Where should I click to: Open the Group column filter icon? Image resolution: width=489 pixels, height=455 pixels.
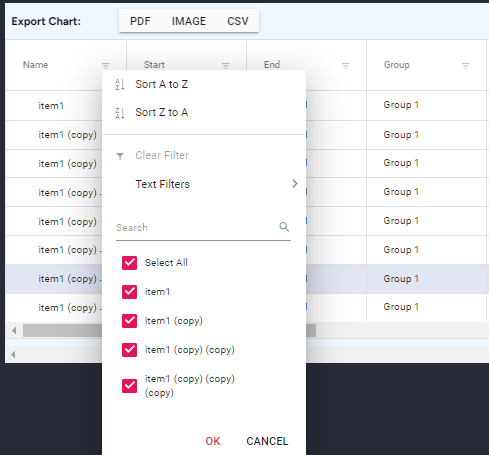466,66
